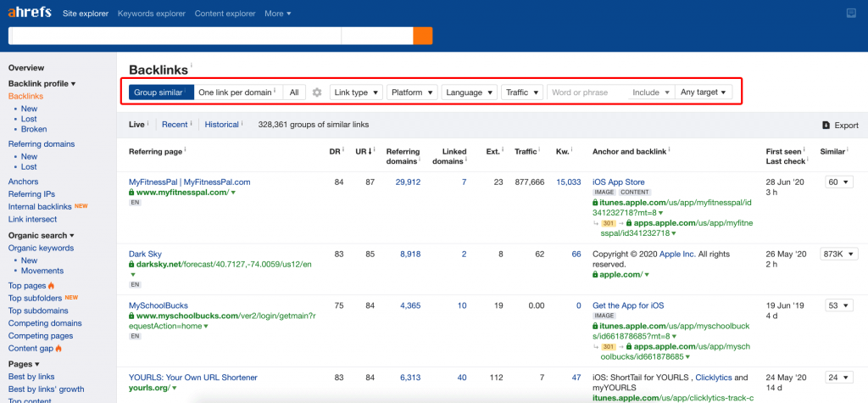
Task: Open the Language filter dropdown
Action: 469,92
